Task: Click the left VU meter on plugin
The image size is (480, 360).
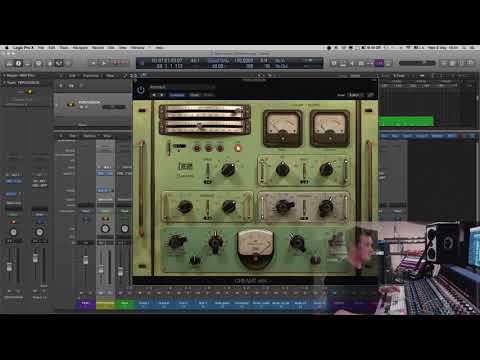Action: tap(283, 129)
